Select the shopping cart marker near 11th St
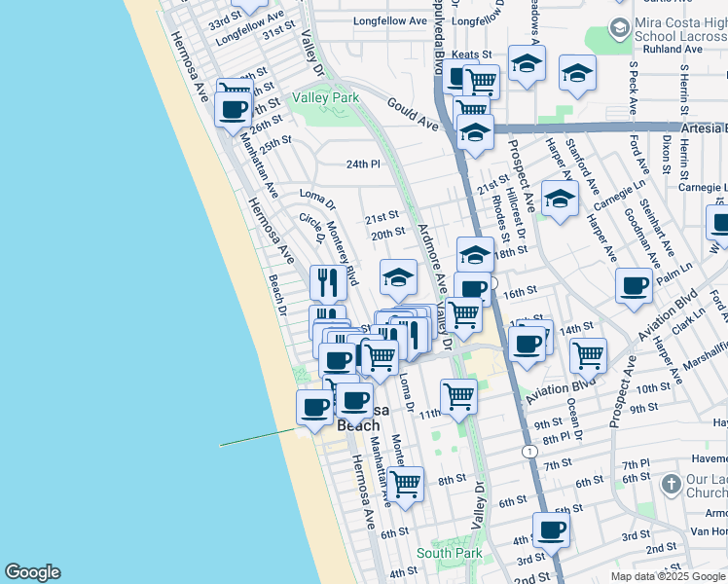This screenshot has width=728, height=584. tap(457, 396)
